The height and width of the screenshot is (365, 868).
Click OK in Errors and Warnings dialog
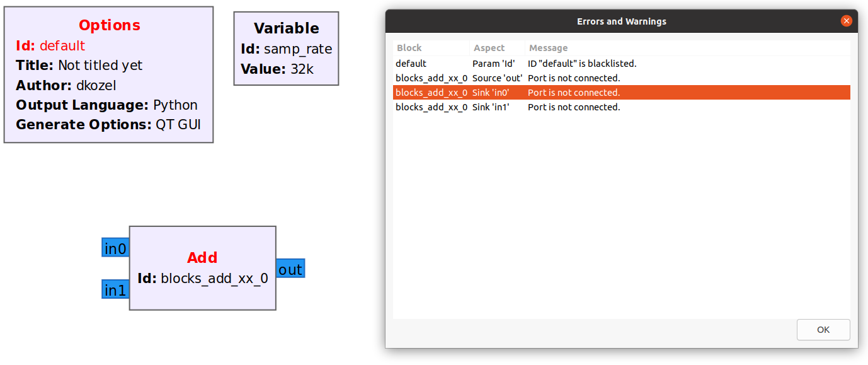point(823,330)
